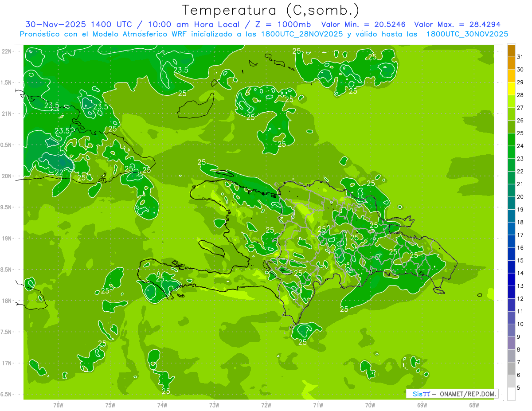Click the colorbar legend value 28
Viewport: 532px width, 411px height.
520,95
